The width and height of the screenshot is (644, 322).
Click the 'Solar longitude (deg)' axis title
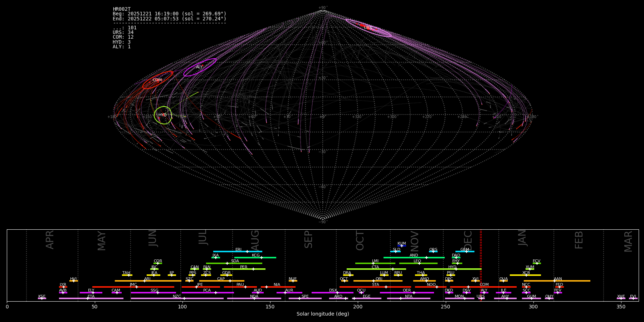point(323,314)
